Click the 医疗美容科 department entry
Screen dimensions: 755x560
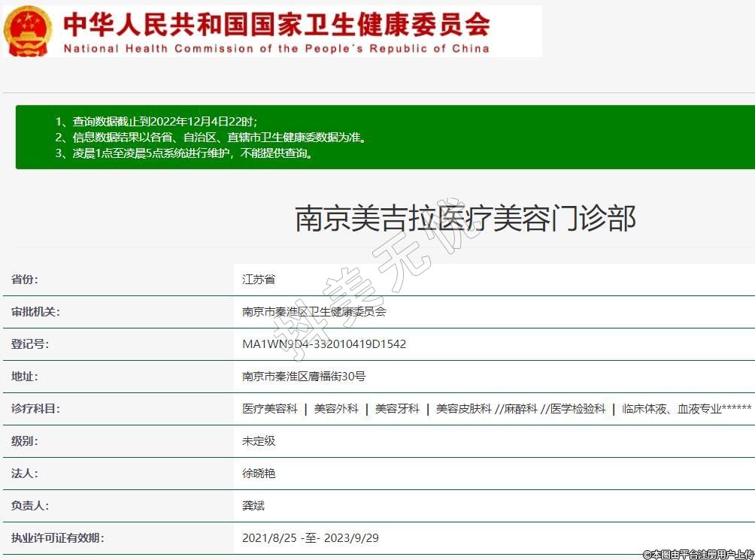click(x=269, y=409)
